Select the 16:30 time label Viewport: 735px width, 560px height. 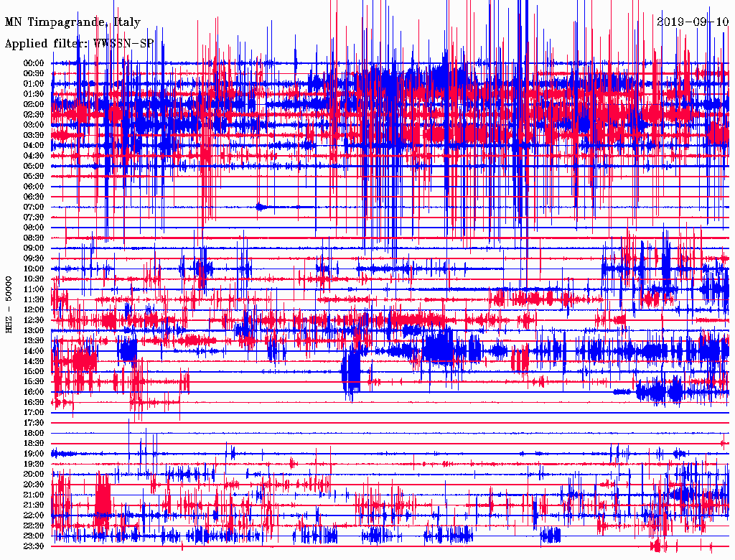click(x=34, y=403)
